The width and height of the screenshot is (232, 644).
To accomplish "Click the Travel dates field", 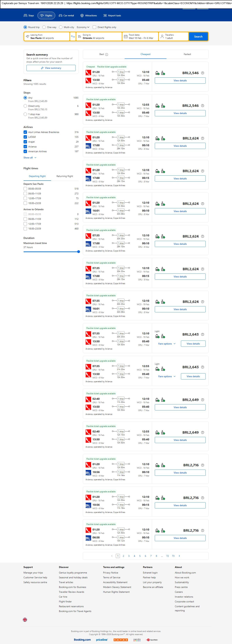I will coord(140,36).
